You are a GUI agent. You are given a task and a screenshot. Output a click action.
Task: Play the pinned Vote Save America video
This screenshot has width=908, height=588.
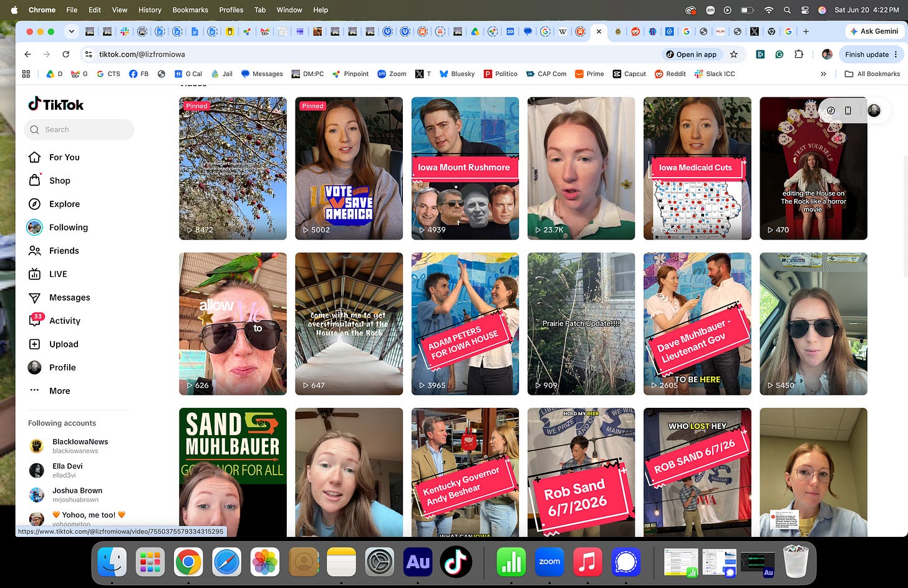click(x=349, y=168)
